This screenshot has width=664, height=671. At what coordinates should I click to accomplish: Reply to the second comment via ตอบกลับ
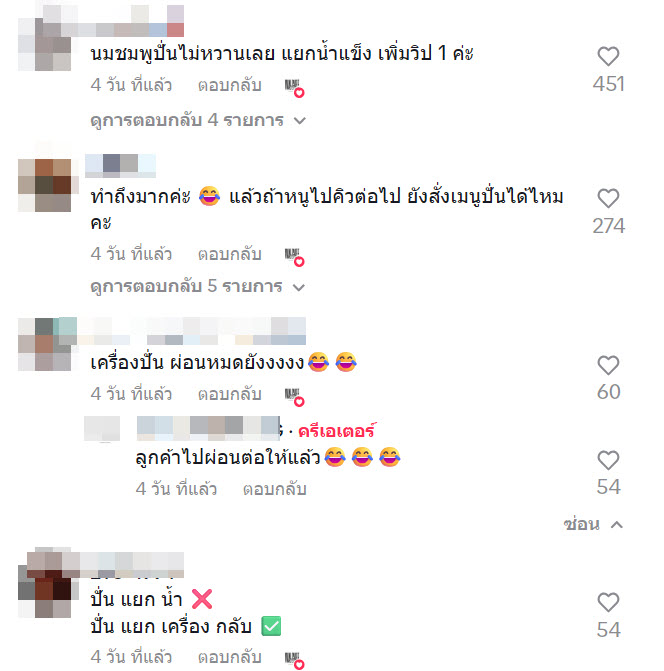pyautogui.click(x=229, y=254)
